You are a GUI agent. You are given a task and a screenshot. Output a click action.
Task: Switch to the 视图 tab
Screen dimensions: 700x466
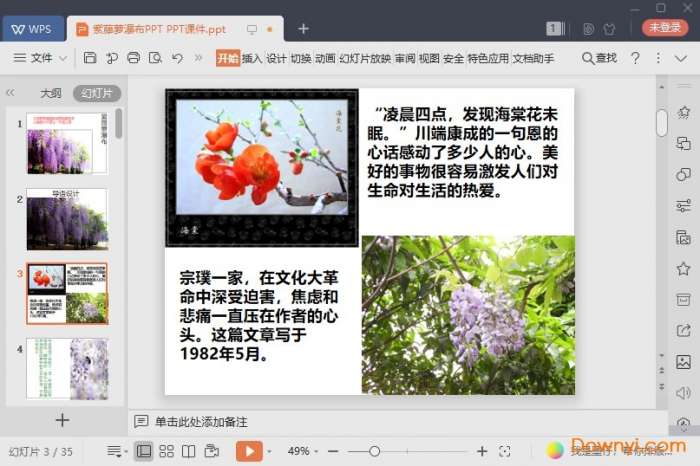click(429, 58)
